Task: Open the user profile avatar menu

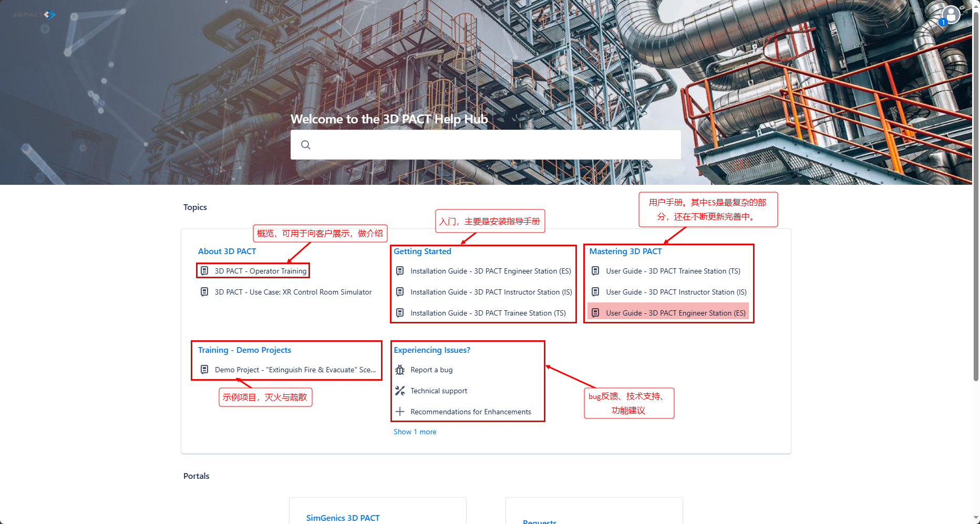Action: click(x=951, y=15)
